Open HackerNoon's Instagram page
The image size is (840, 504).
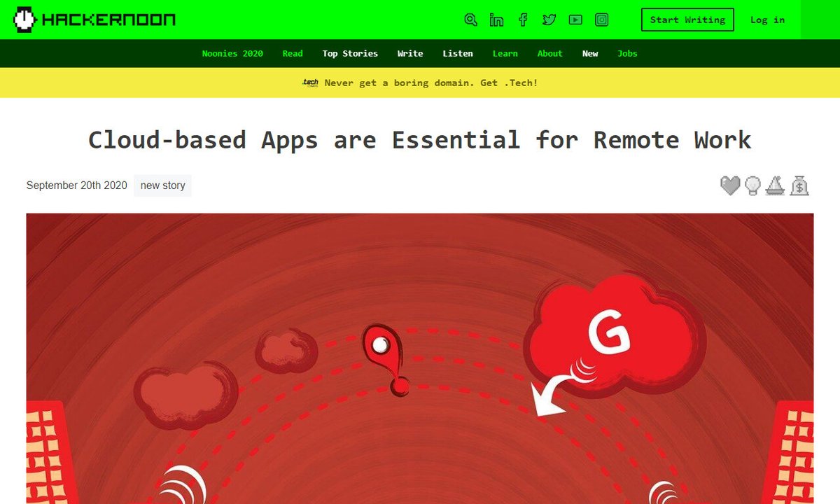click(601, 20)
